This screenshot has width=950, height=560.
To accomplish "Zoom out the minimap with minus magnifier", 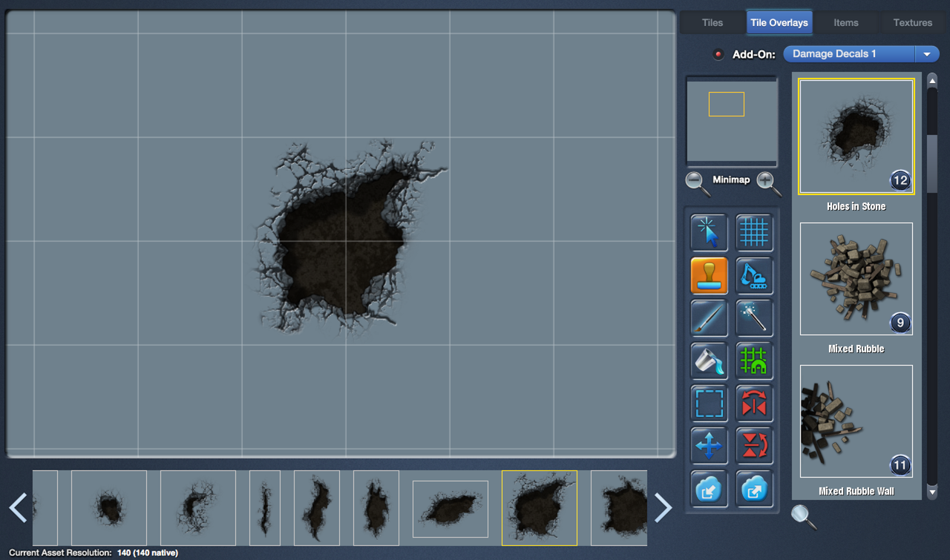I will pyautogui.click(x=697, y=182).
